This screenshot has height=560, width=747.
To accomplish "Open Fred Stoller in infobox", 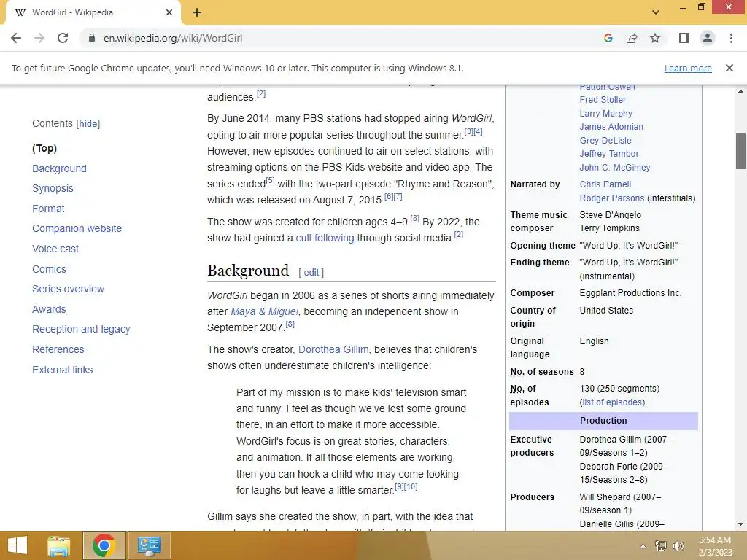I will point(603,100).
